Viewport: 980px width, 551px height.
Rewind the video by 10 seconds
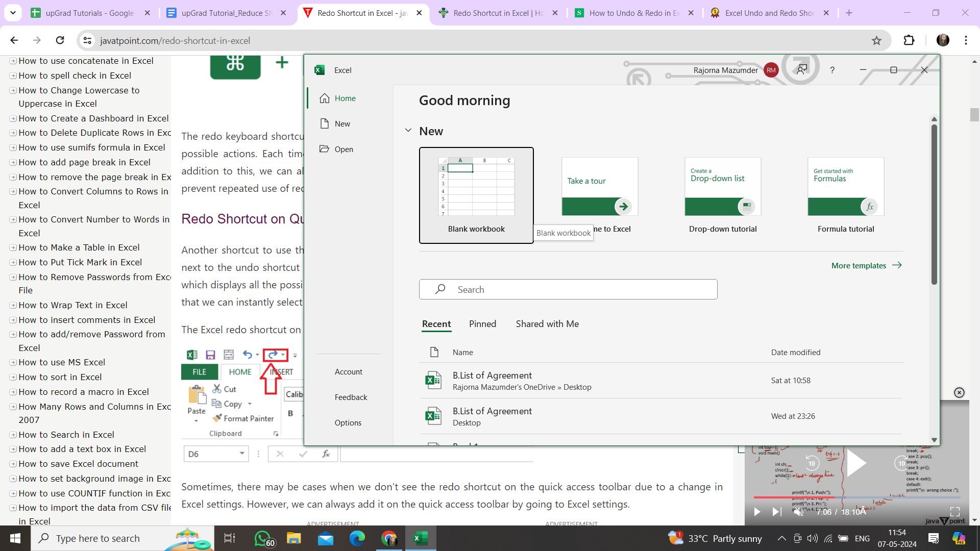tap(812, 464)
